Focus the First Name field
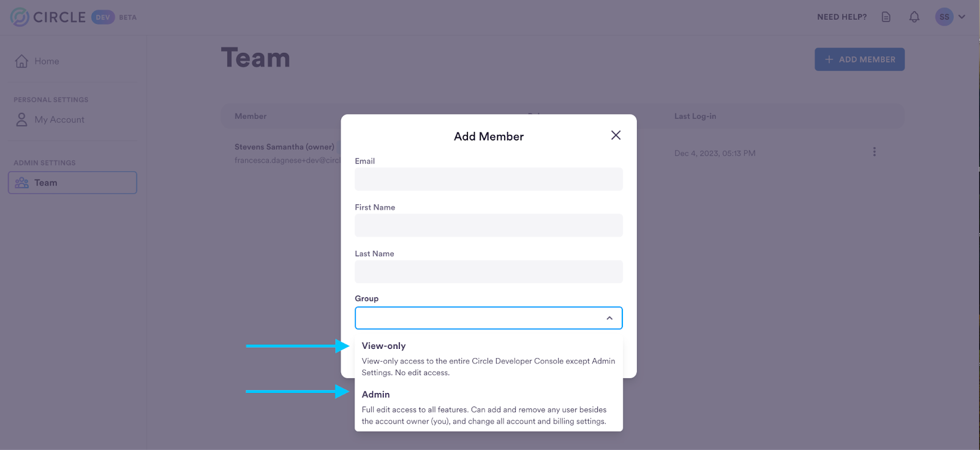Viewport: 980px width, 450px height. click(489, 226)
